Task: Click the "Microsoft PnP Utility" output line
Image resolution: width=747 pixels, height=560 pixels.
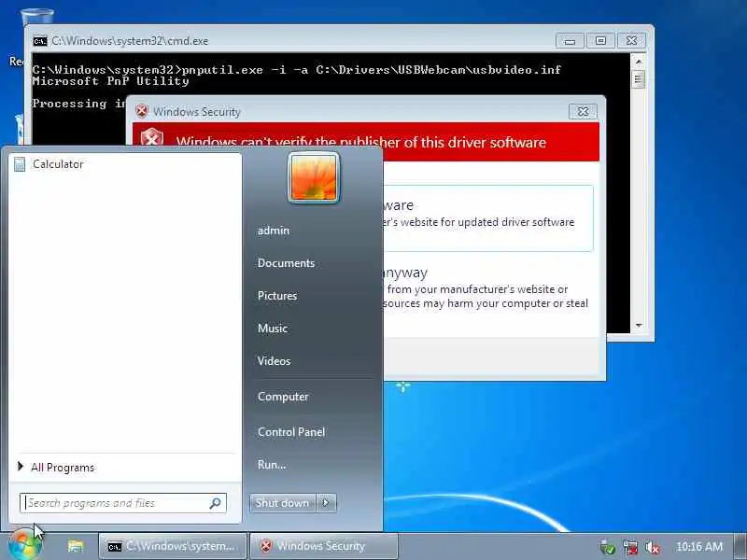Action: point(110,81)
